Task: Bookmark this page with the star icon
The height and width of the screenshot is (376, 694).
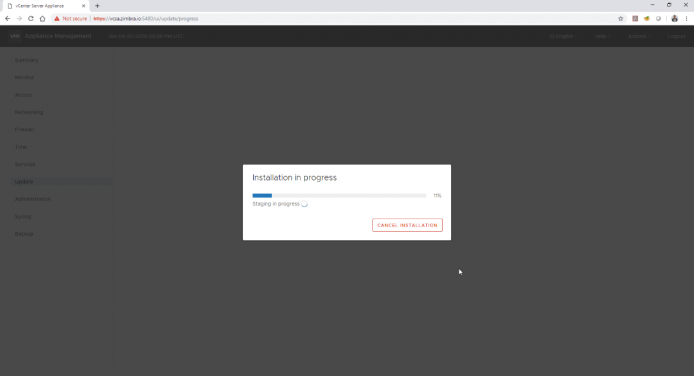Action: click(621, 19)
